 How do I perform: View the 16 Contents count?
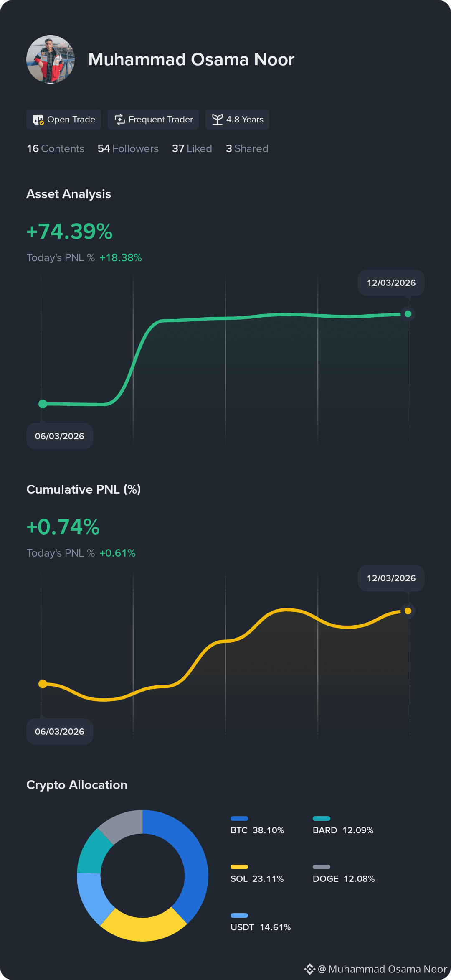[56, 149]
